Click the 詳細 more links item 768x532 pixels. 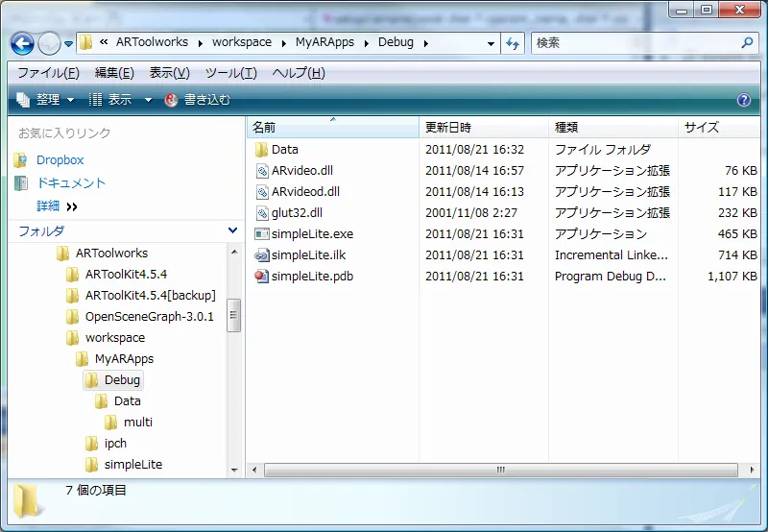point(57,206)
